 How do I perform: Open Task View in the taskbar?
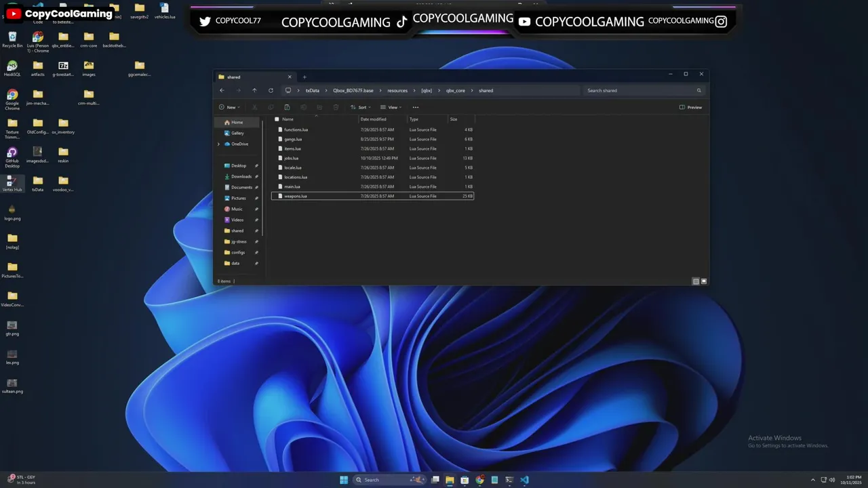coord(435,480)
